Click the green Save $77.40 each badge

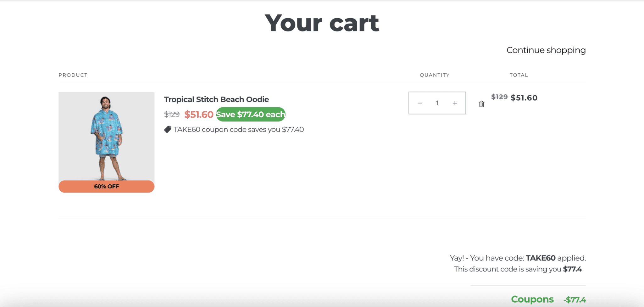pyautogui.click(x=250, y=114)
